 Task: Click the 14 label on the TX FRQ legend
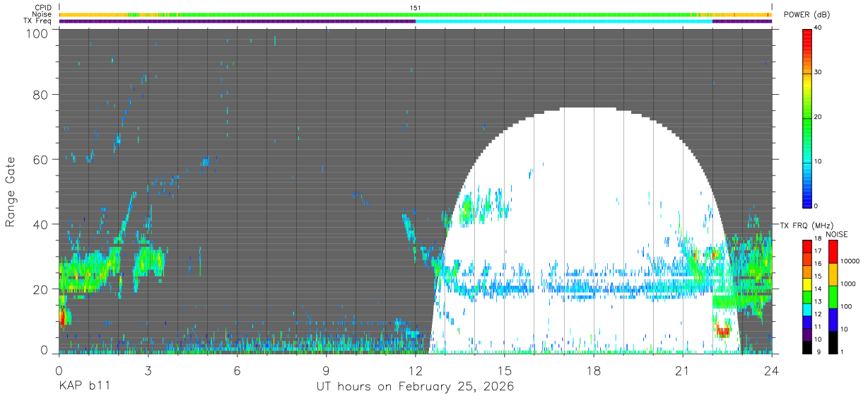click(819, 289)
